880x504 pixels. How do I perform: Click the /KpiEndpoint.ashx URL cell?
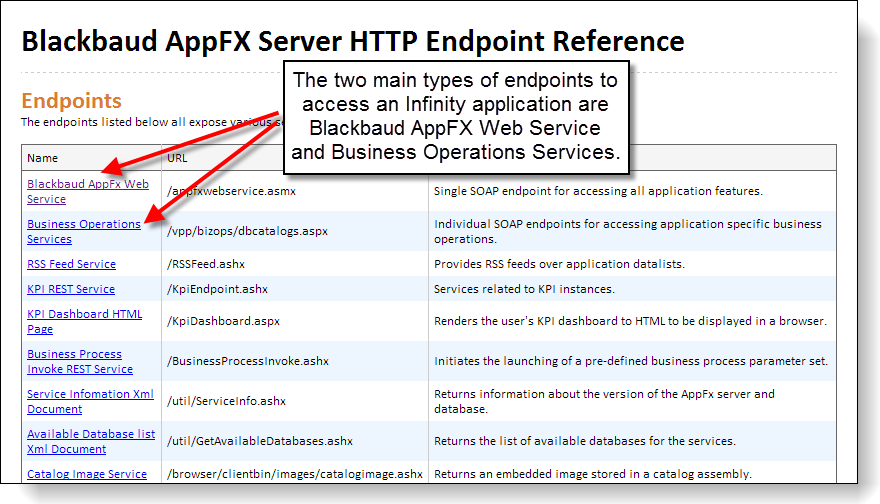point(218,290)
